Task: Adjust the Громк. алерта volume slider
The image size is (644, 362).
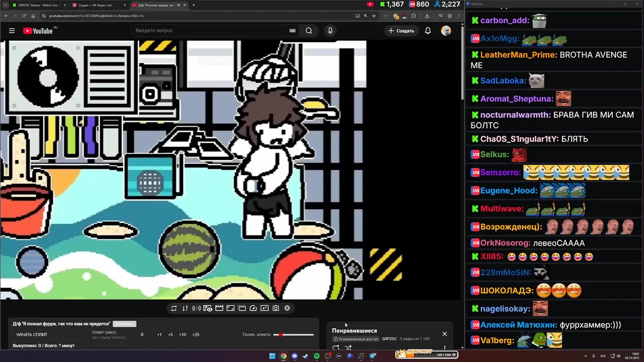Action: point(293,335)
